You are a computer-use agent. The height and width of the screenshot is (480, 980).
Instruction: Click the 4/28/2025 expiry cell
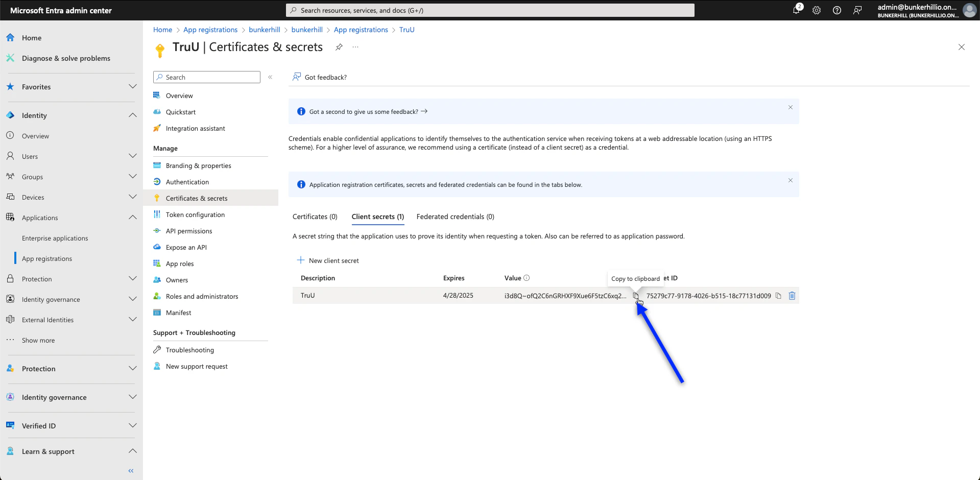click(x=458, y=296)
